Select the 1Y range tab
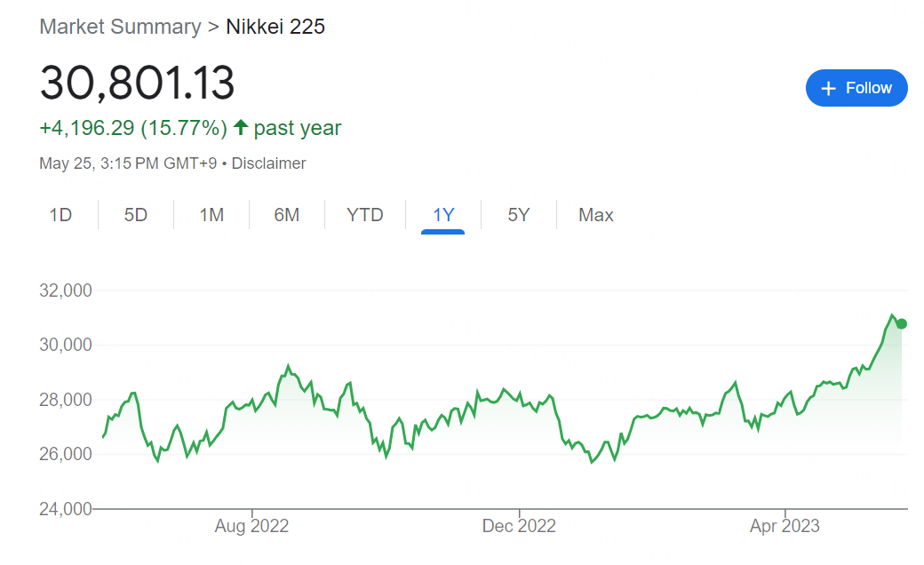 click(x=443, y=215)
